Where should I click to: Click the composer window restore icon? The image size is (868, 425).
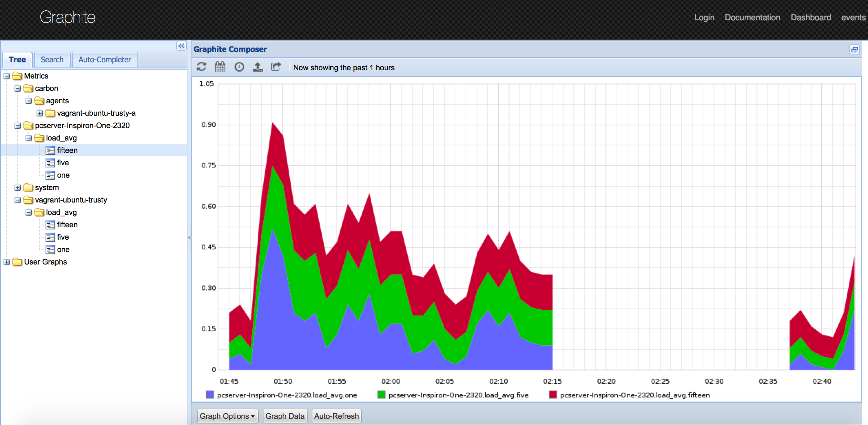(854, 50)
